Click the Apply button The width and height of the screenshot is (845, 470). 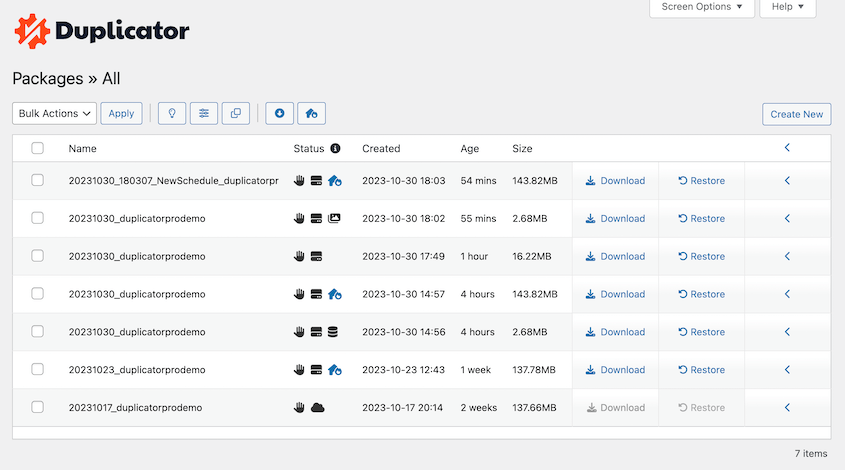(x=121, y=113)
